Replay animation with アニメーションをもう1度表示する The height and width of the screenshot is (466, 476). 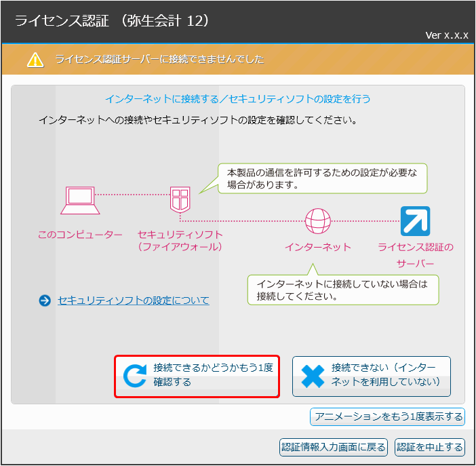pos(387,416)
